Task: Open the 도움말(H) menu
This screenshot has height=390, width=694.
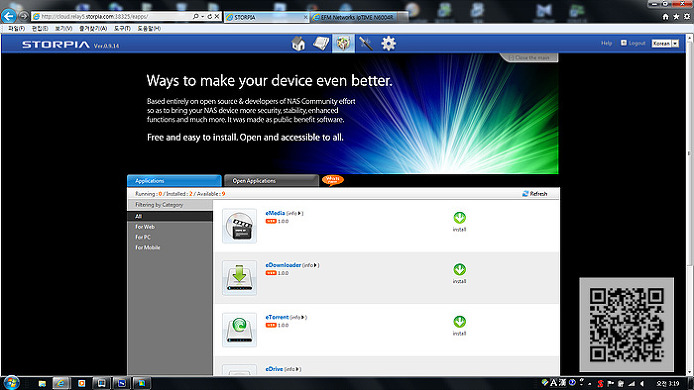Action: tap(149, 28)
